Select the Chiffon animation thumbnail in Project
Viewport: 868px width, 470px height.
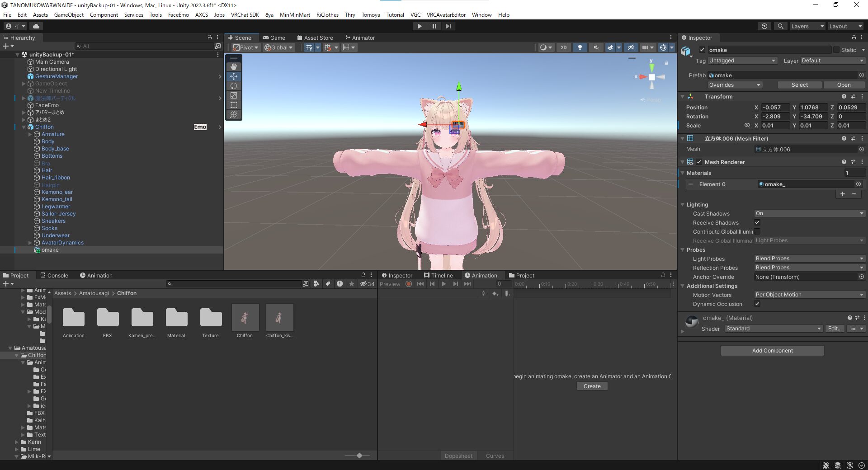point(245,318)
